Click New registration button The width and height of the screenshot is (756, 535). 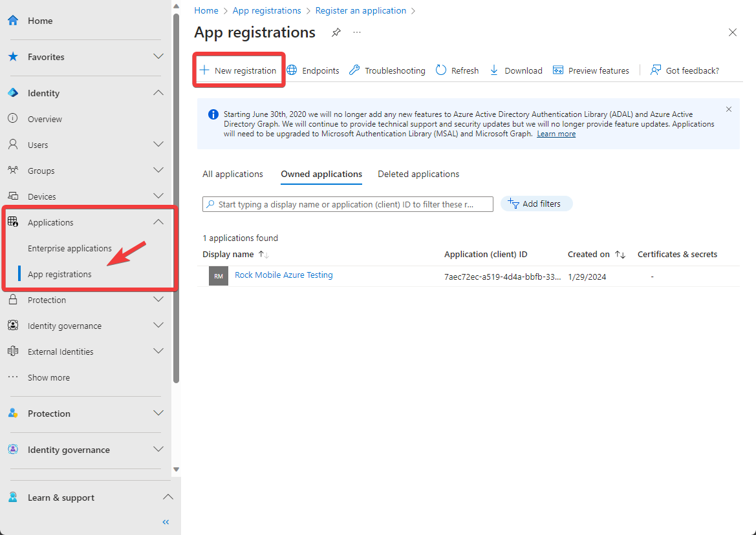(x=238, y=70)
